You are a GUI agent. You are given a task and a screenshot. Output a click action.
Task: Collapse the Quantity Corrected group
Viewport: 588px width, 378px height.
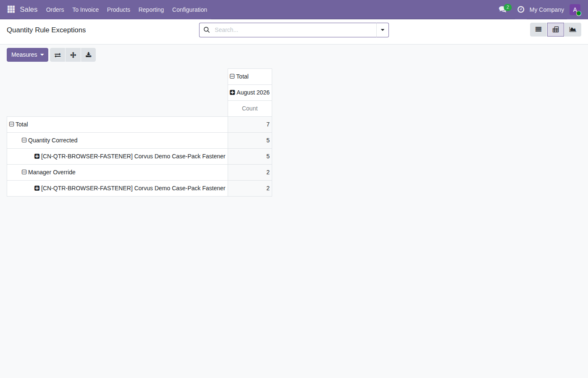[117, 140]
